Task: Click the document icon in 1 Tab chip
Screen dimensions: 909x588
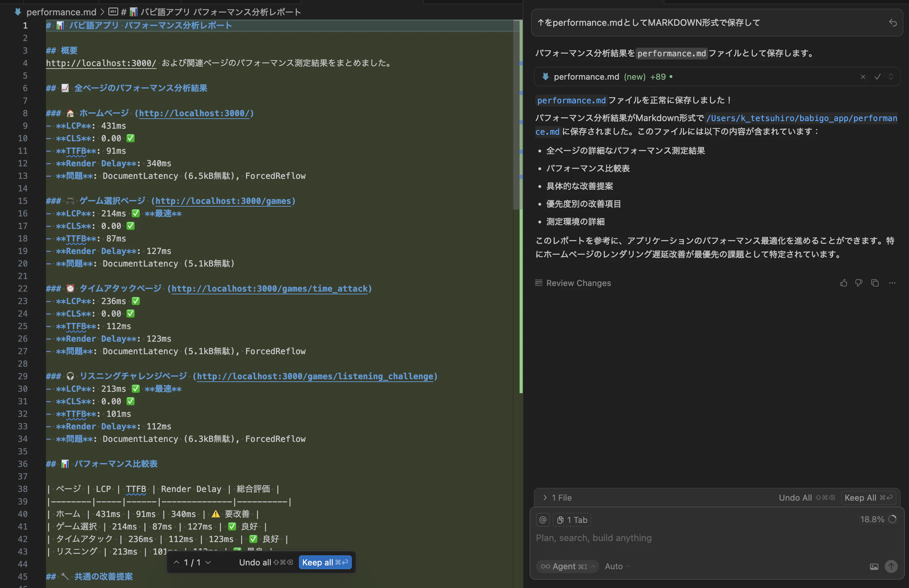Action: click(x=560, y=520)
